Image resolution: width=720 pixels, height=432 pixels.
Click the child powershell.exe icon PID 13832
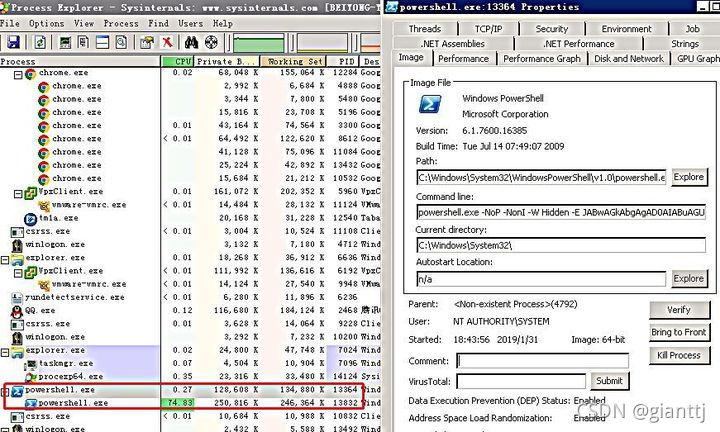point(31,404)
